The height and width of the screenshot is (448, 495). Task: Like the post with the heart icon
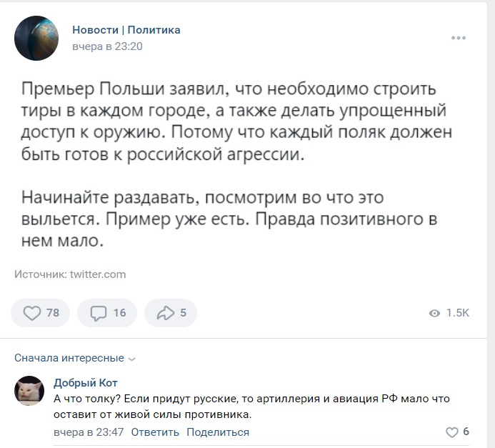click(32, 313)
